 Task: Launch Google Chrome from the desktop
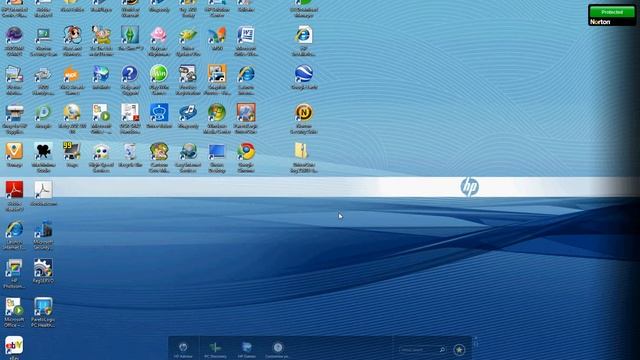pyautogui.click(x=246, y=152)
